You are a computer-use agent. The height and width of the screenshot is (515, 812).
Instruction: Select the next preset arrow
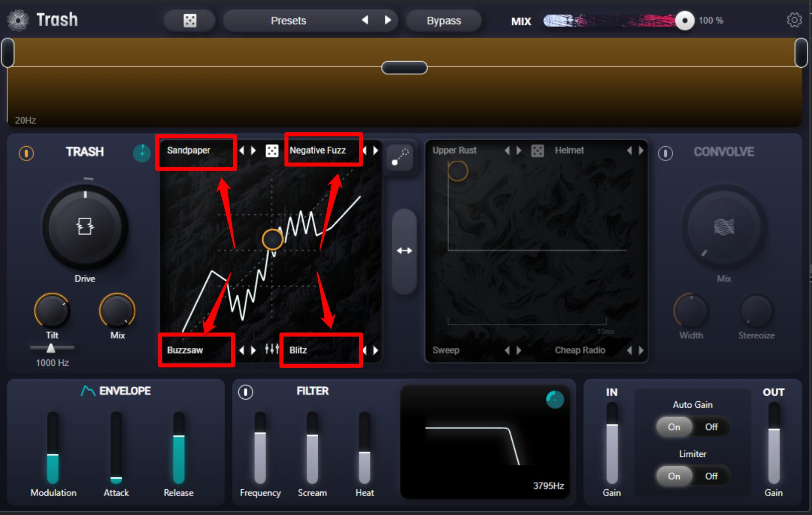[388, 20]
